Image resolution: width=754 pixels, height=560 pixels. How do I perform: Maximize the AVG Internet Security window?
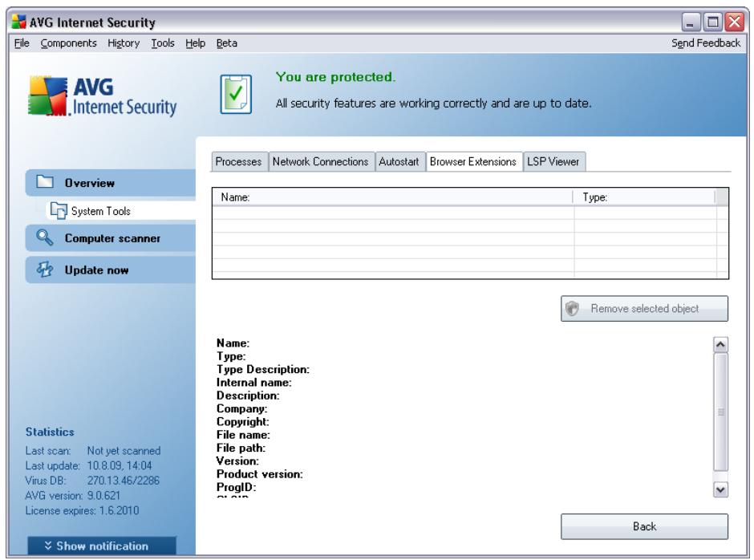pyautogui.click(x=712, y=22)
